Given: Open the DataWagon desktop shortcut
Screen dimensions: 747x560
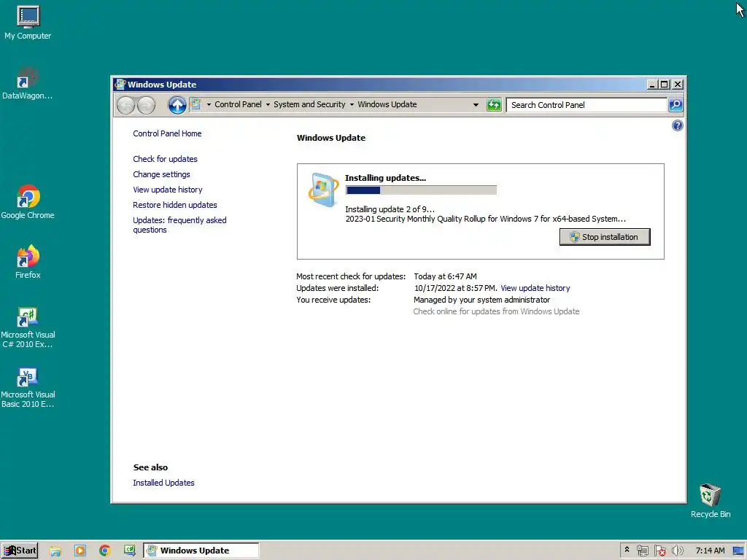Looking at the screenshot, I should (27, 83).
